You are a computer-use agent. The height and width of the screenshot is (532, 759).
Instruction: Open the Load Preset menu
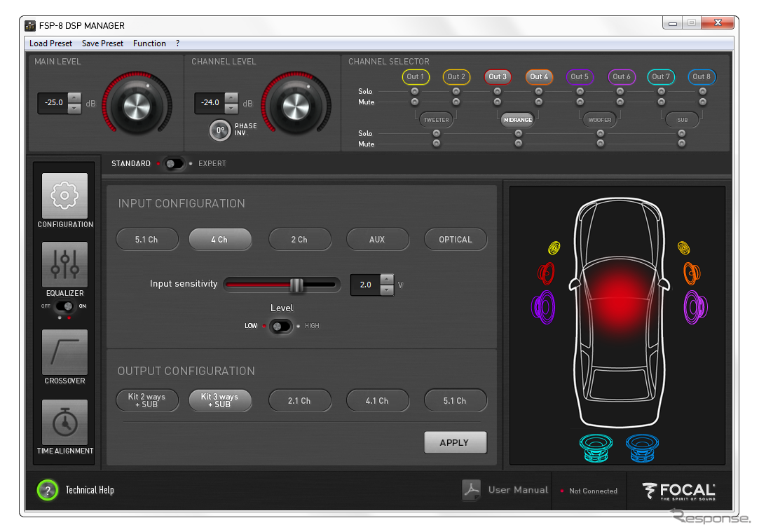(x=51, y=43)
